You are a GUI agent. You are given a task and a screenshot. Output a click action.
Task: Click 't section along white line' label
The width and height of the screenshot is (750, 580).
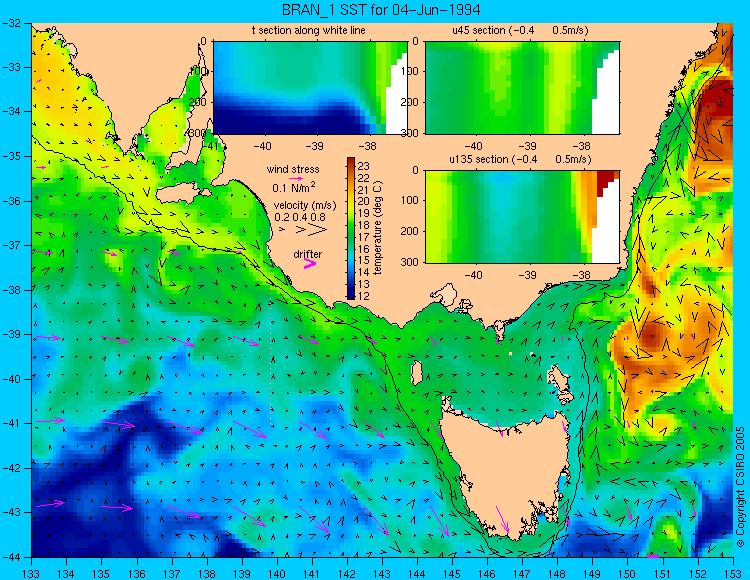click(309, 30)
